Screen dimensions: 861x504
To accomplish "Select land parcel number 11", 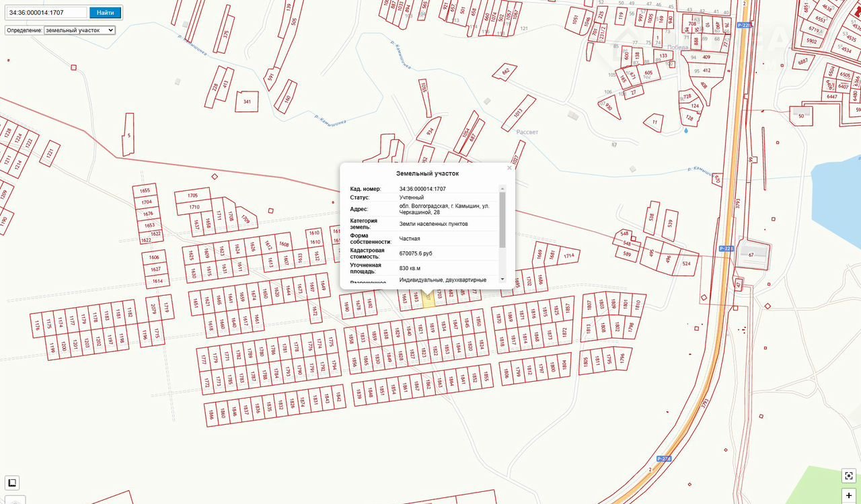I will pos(654,122).
